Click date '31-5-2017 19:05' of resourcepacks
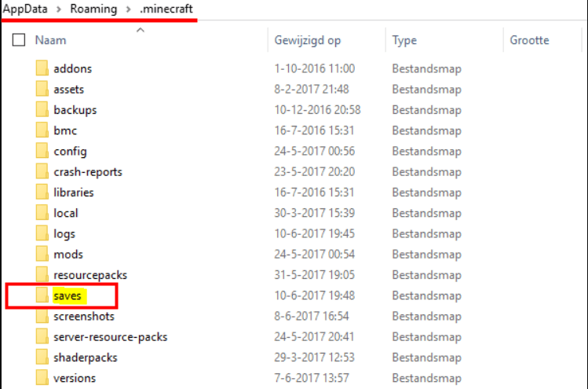 coord(314,275)
